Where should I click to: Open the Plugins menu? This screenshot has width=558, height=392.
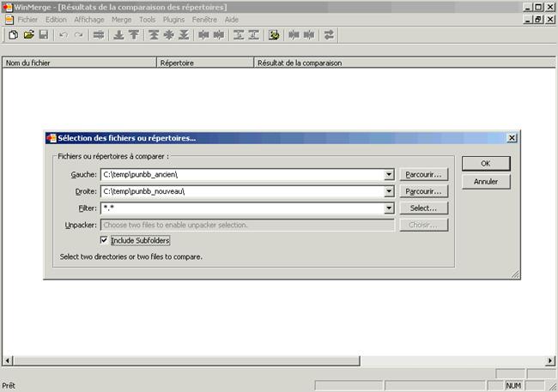173,19
